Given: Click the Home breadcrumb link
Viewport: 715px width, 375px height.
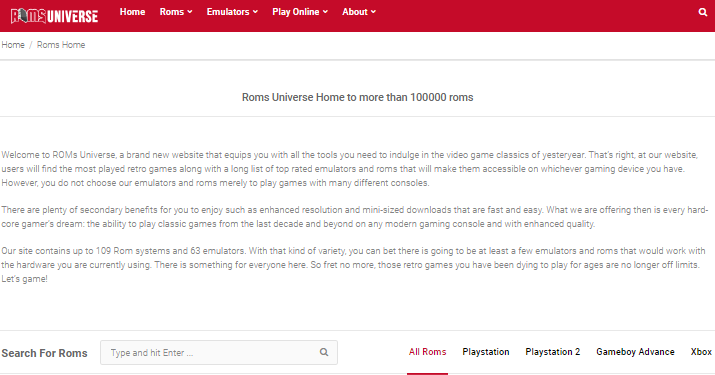Looking at the screenshot, I should [x=13, y=45].
